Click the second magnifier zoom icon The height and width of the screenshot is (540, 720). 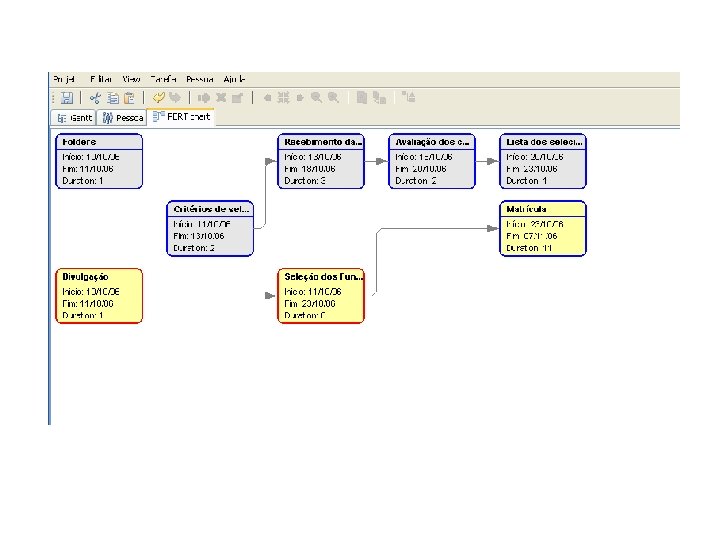(x=333, y=97)
